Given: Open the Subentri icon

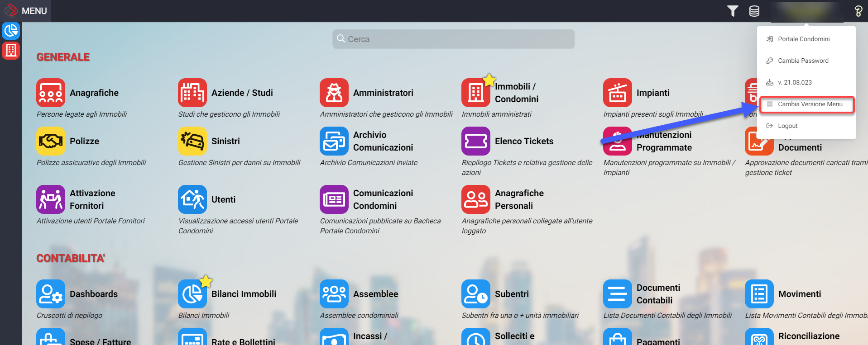Looking at the screenshot, I should pyautogui.click(x=476, y=294).
